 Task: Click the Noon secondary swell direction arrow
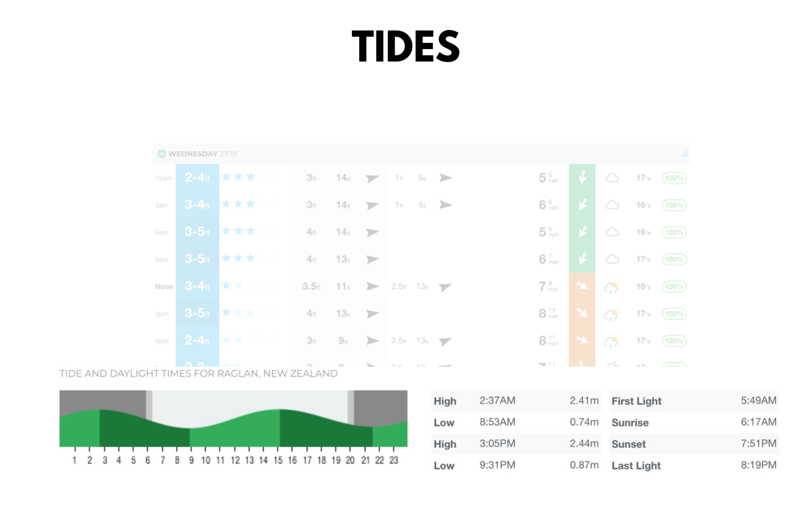point(445,287)
